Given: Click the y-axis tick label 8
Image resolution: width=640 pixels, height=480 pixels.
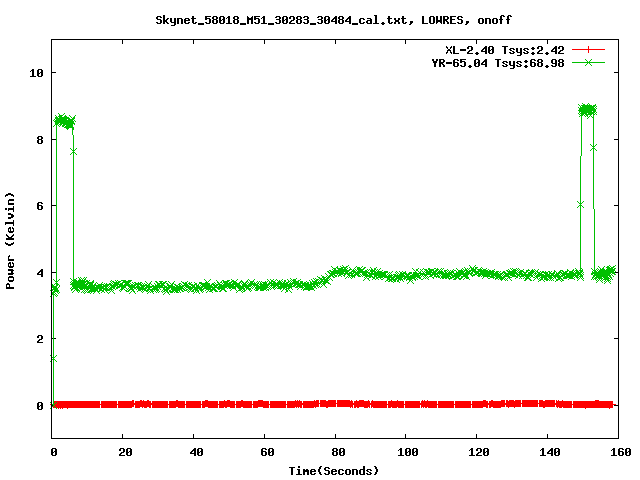Looking at the screenshot, I should pos(40,140).
